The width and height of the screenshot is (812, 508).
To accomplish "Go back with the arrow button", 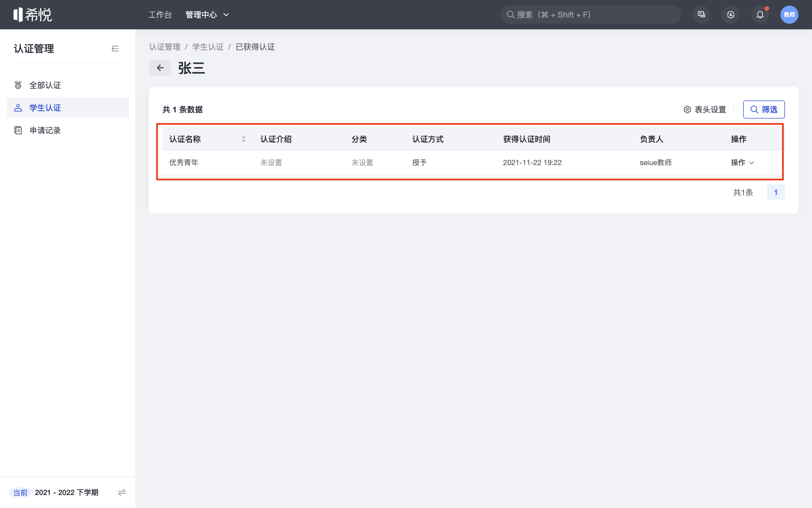I will click(160, 68).
